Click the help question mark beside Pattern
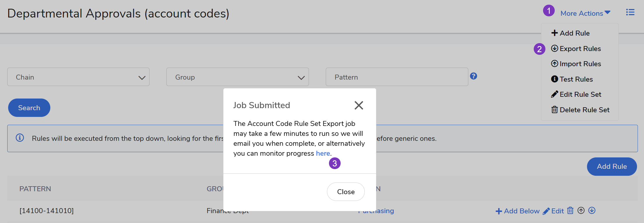The height and width of the screenshot is (223, 644). click(474, 76)
